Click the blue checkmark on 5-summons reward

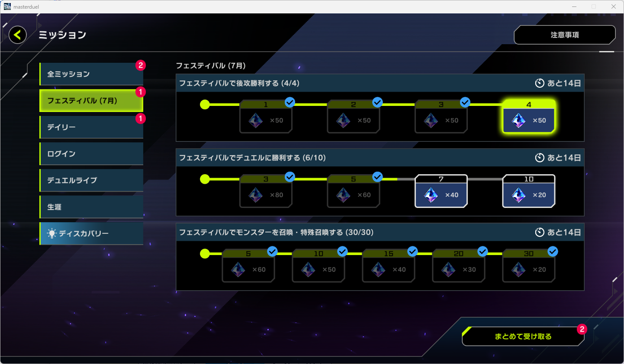click(x=272, y=251)
